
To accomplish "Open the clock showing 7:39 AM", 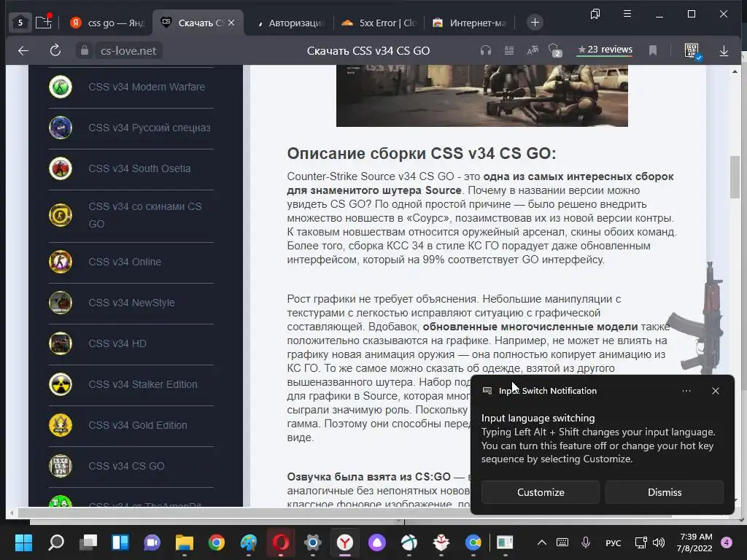I will click(x=695, y=542).
